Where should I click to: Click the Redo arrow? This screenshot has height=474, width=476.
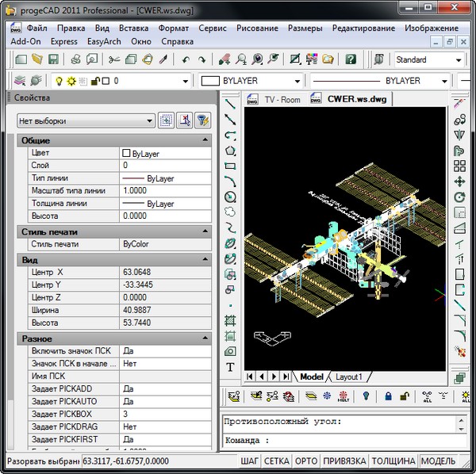(x=202, y=59)
